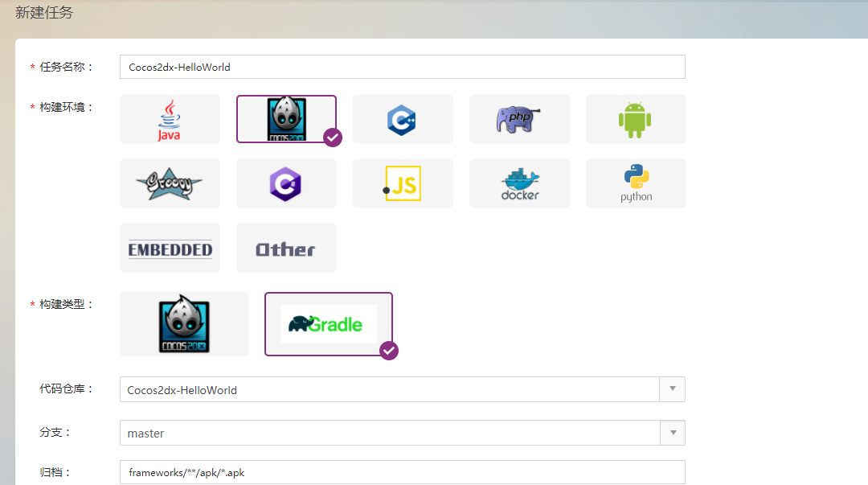
Task: Choose the Other build environment
Action: [286, 248]
